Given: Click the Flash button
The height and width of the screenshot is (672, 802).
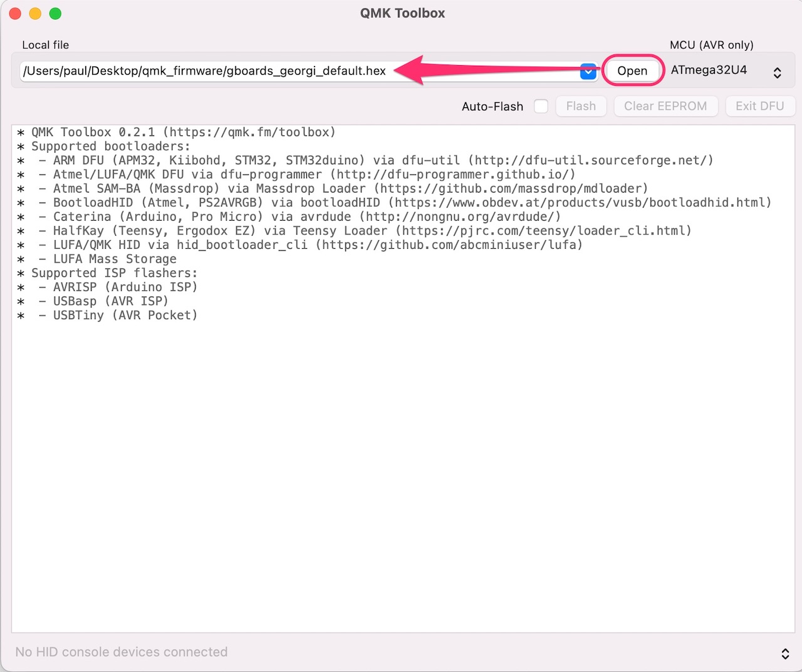Looking at the screenshot, I should tap(581, 106).
